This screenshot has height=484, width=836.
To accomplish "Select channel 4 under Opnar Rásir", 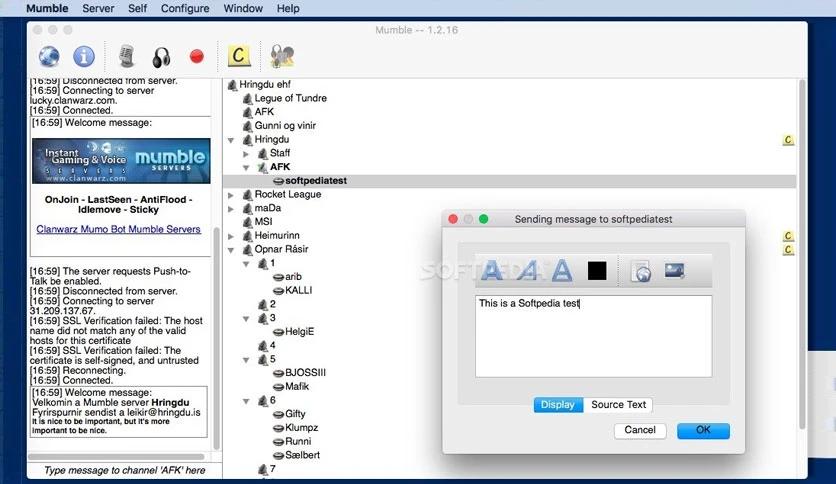I will (272, 345).
